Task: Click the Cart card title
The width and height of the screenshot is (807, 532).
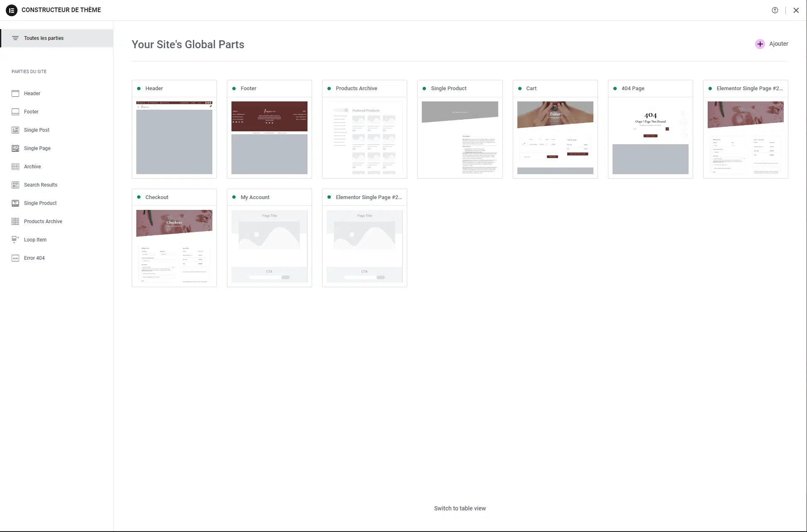Action: coord(531,89)
